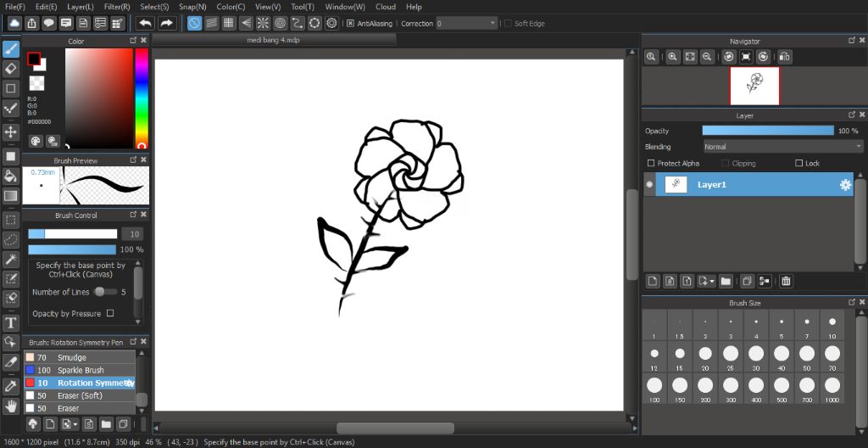The image size is (868, 448).
Task: Select the Text tool
Action: [10, 322]
